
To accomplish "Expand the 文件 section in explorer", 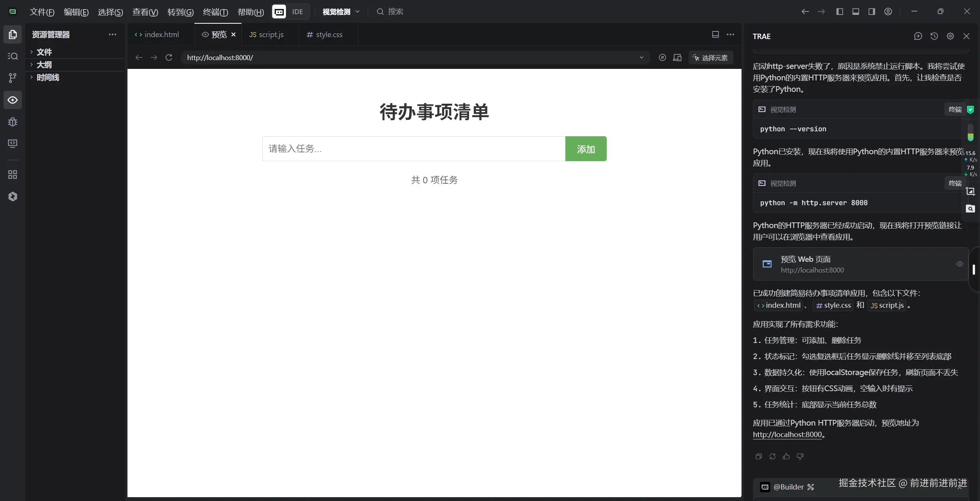I will (x=44, y=52).
